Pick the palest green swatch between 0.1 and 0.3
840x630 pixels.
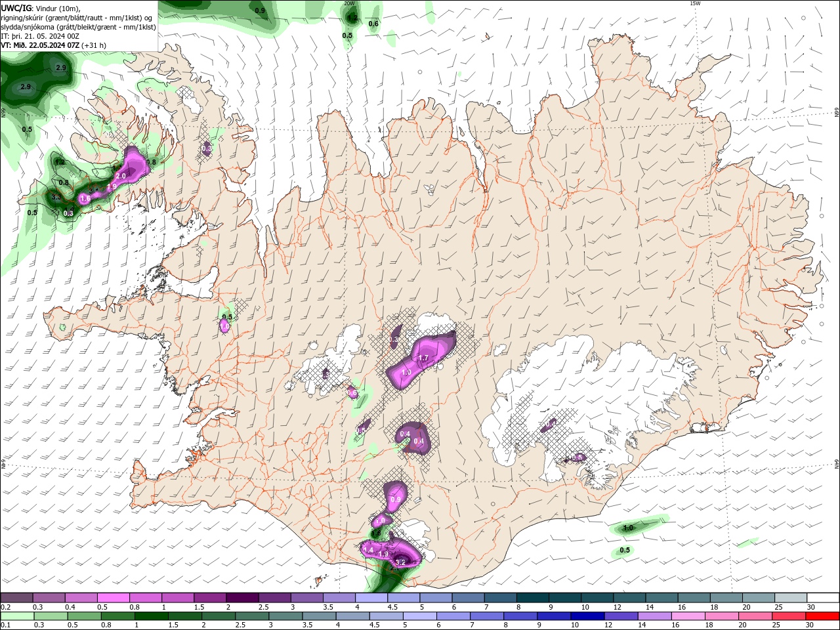pos(16,616)
